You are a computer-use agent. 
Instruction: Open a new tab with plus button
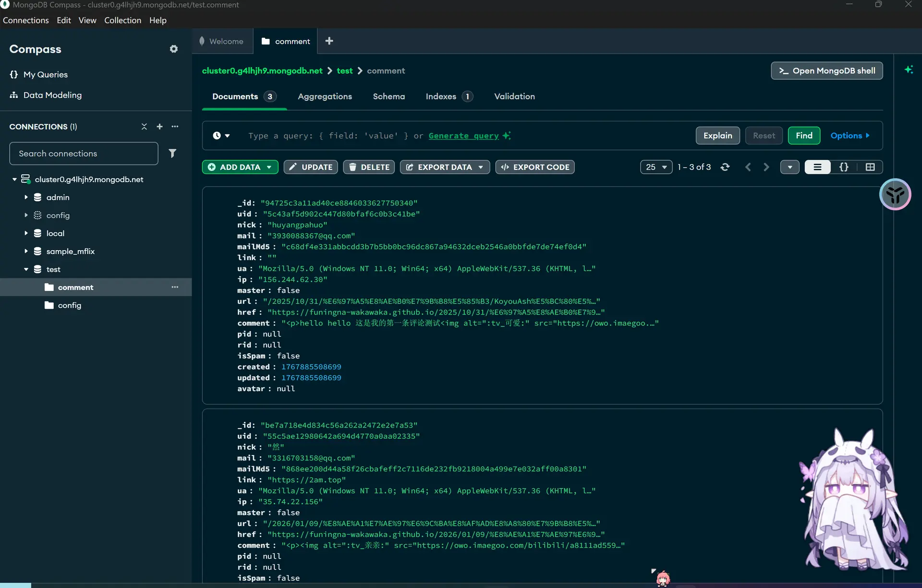(x=329, y=41)
